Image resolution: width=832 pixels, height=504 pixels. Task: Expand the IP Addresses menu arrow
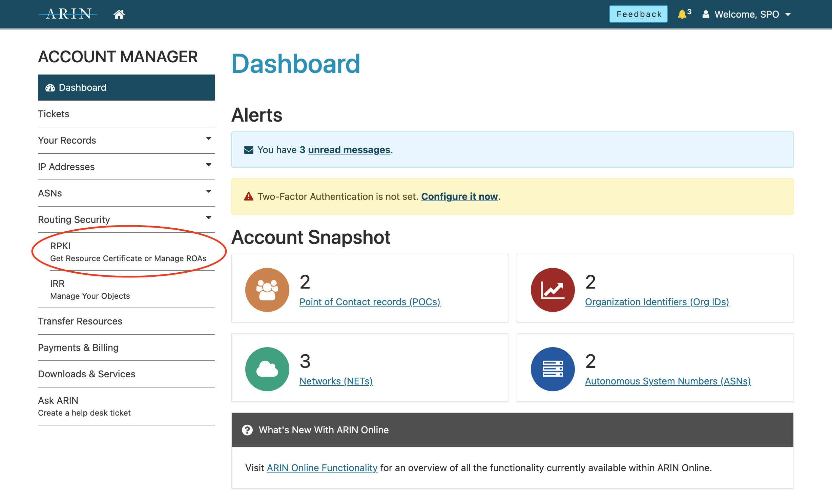point(209,165)
